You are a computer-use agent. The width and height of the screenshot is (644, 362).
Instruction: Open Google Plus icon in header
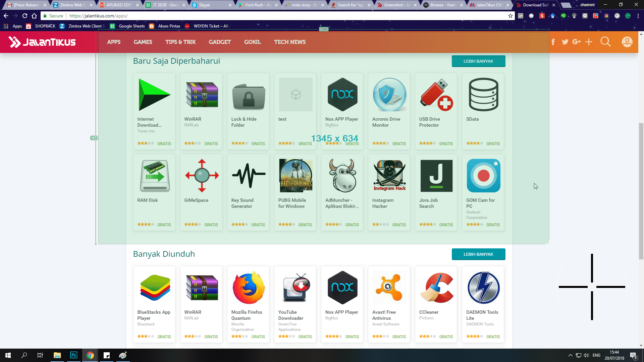[x=577, y=42]
